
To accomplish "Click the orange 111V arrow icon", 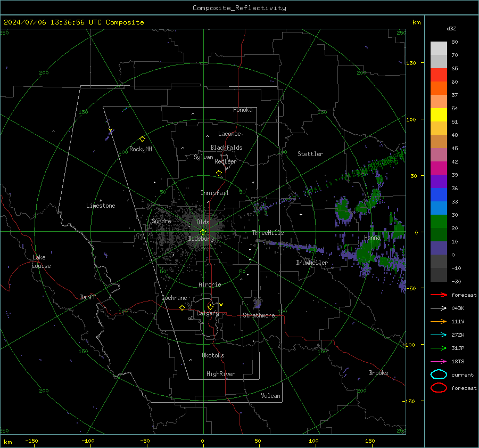I will (439, 321).
